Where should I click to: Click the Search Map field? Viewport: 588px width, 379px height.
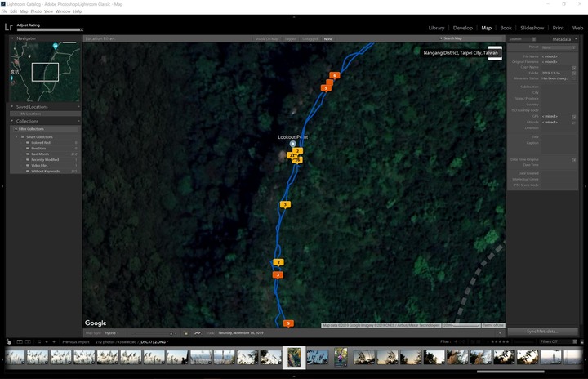point(470,38)
